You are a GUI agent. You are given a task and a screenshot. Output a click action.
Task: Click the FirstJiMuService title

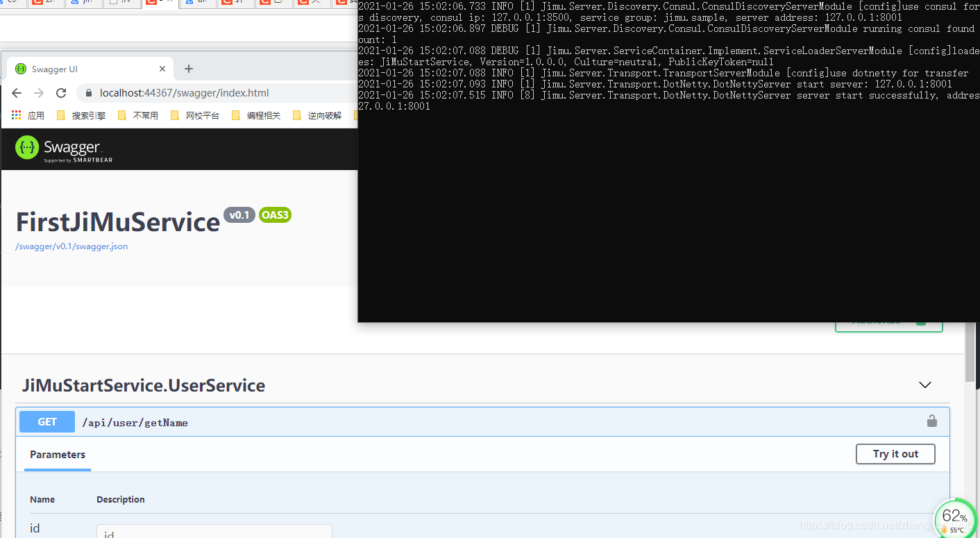pos(118,222)
